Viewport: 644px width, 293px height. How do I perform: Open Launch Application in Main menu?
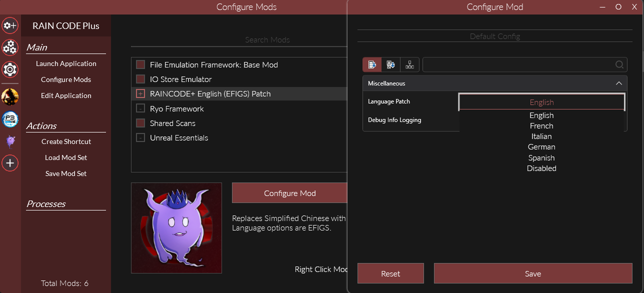66,63
